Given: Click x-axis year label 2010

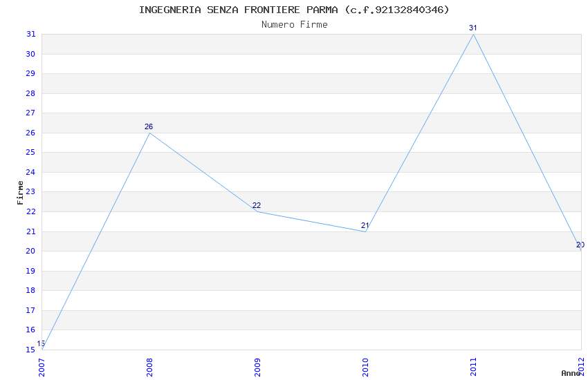Looking at the screenshot, I should point(366,368).
